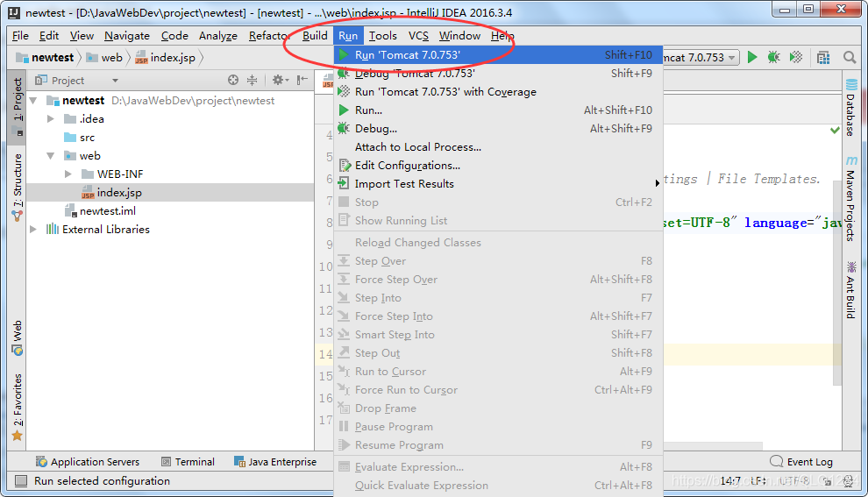Collapse the newtest project root
This screenshot has height=497, width=868.
(x=33, y=101)
